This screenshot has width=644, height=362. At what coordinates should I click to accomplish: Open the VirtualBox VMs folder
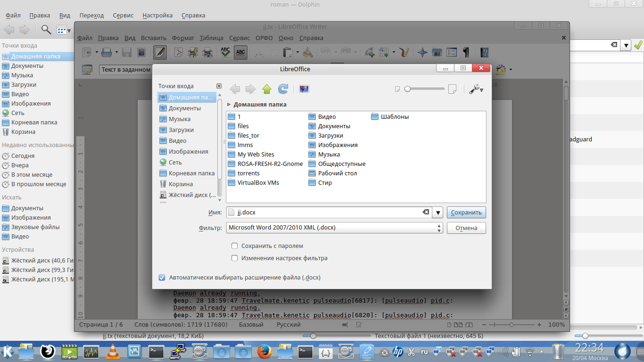coord(258,183)
